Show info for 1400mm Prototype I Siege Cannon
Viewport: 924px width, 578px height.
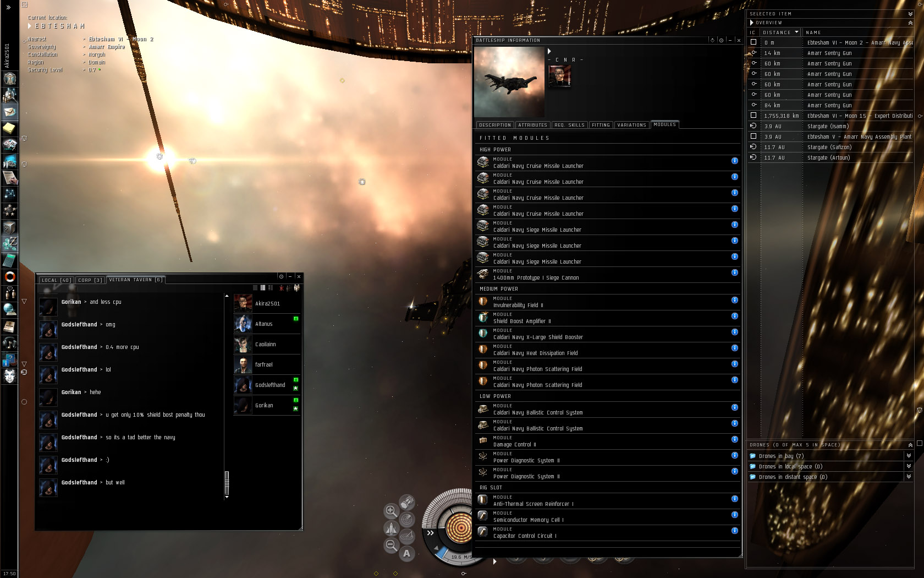734,272
